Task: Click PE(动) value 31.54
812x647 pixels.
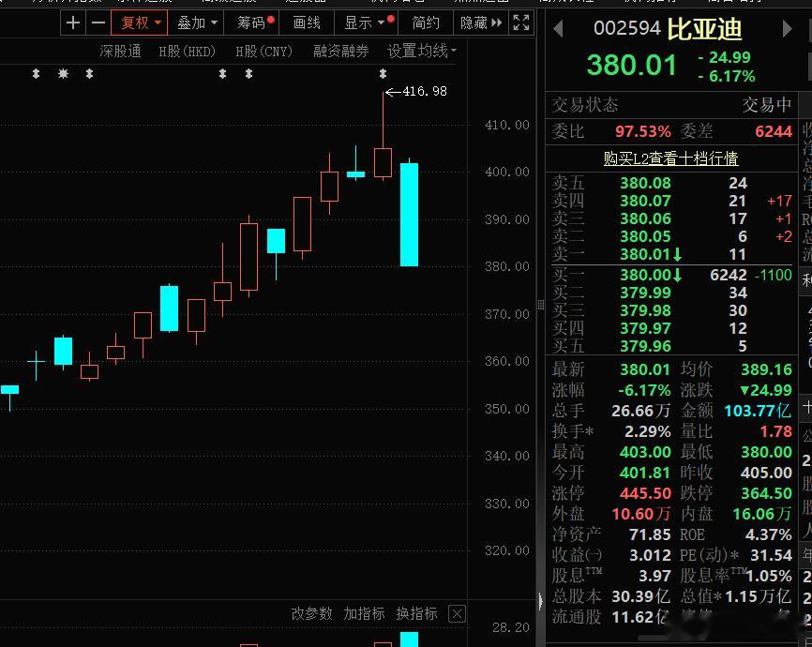Action: [771, 555]
